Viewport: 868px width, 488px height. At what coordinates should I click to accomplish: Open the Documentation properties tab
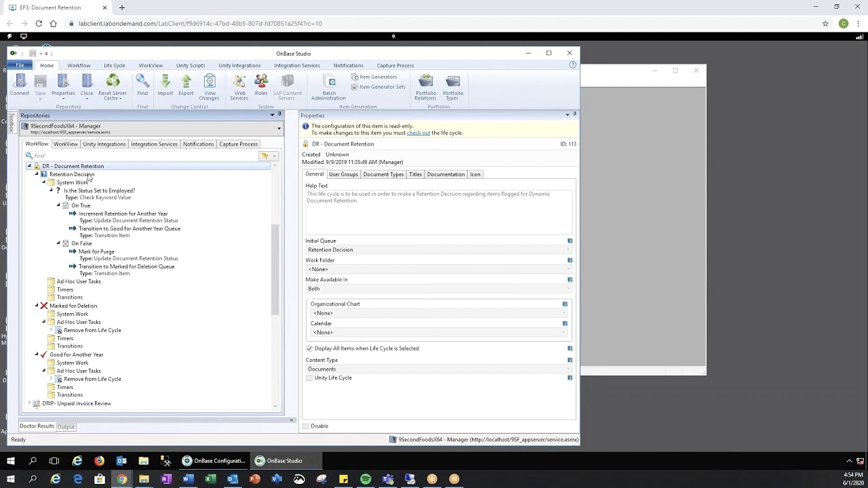pos(446,174)
